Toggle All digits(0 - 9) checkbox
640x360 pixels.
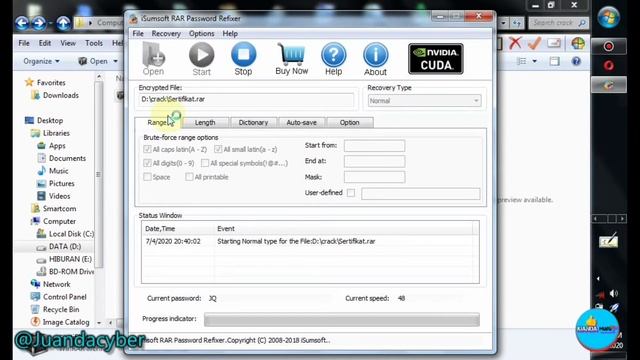coord(147,163)
